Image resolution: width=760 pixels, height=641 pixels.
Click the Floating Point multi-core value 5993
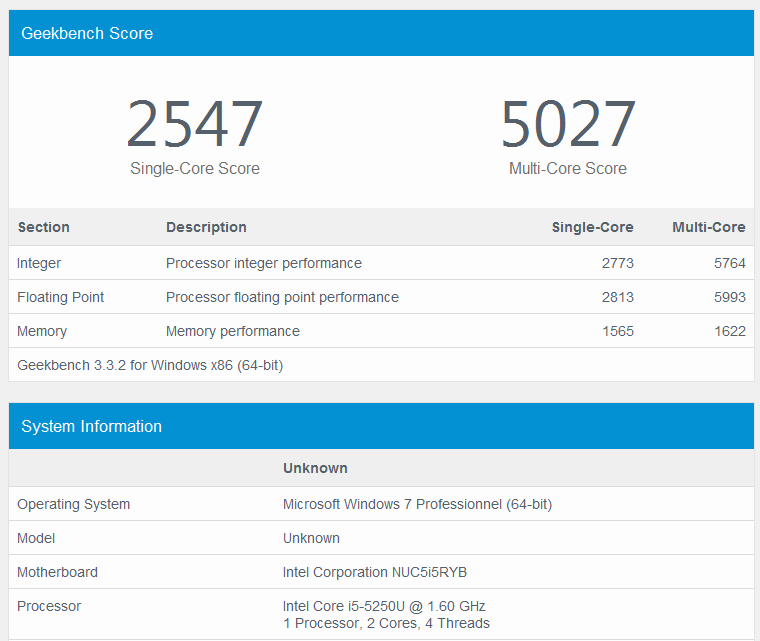(x=729, y=297)
